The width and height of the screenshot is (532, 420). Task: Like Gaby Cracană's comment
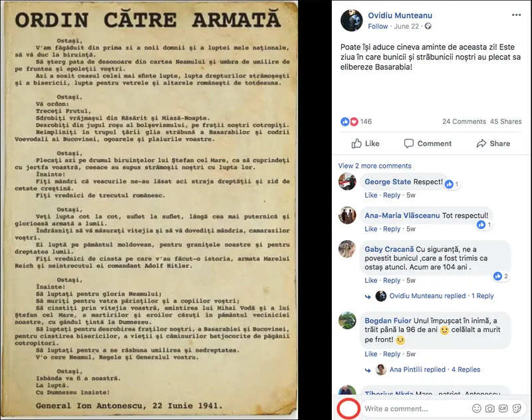[371, 280]
